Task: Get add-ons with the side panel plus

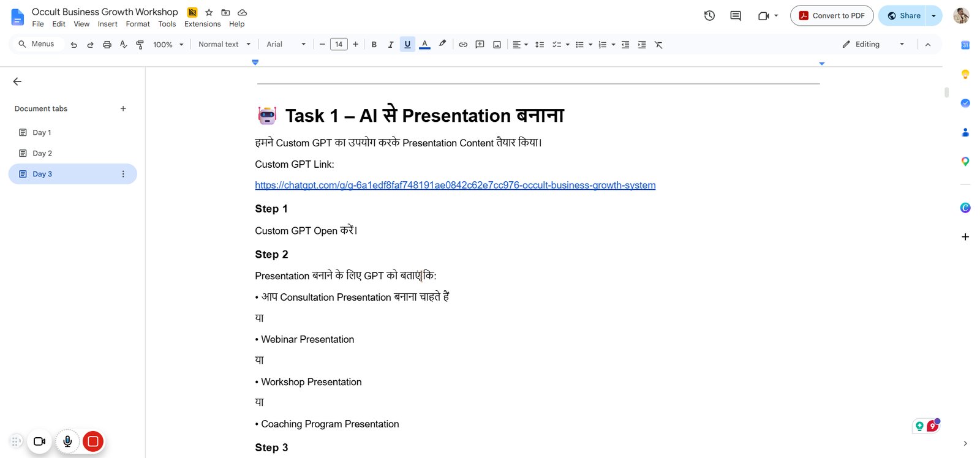Action: point(965,237)
